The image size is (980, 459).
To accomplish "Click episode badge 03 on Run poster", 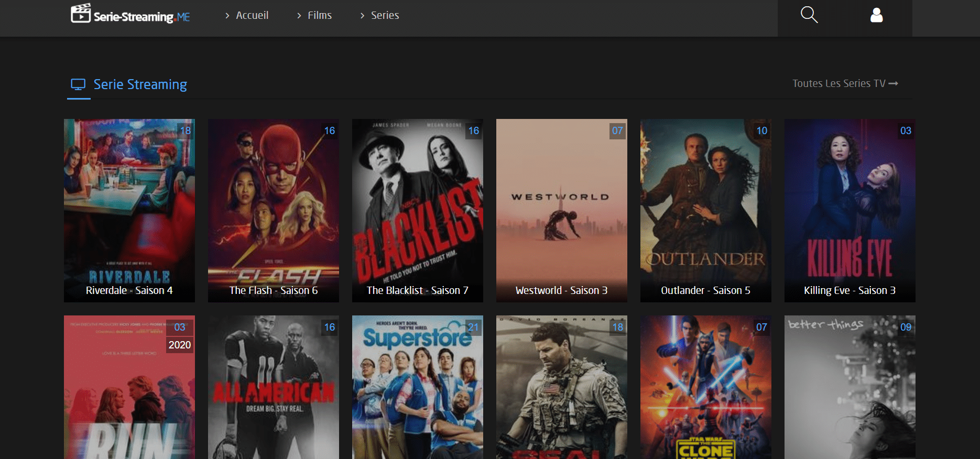I will point(180,327).
